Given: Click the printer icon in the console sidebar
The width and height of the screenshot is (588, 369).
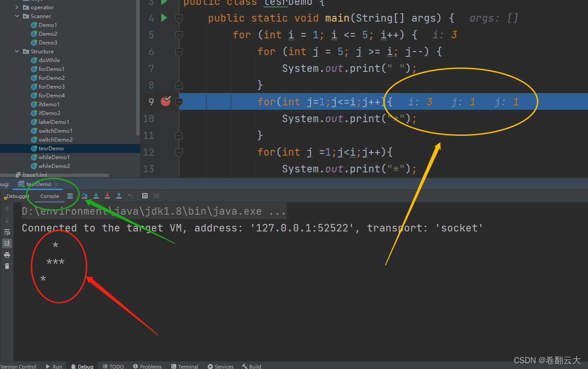Looking at the screenshot, I should coord(7,255).
